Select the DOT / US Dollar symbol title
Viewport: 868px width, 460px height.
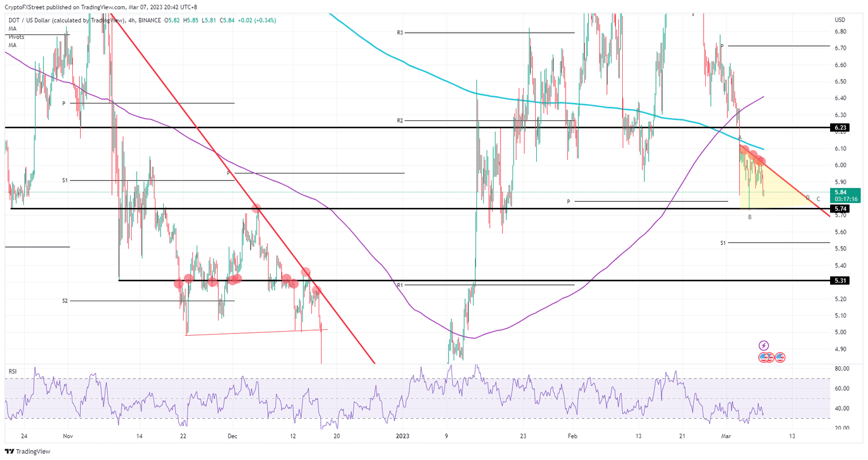coord(29,19)
